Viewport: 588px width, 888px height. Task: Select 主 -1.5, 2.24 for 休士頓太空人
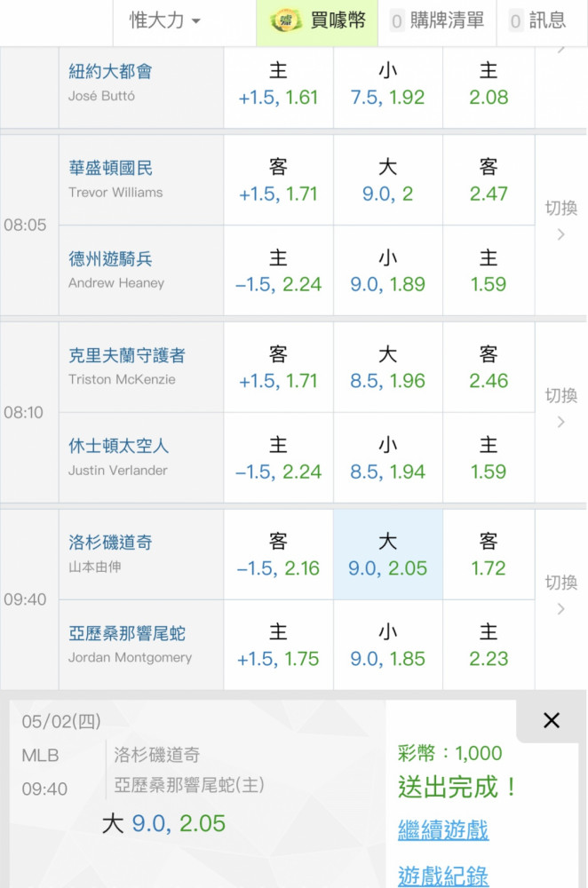click(278, 458)
